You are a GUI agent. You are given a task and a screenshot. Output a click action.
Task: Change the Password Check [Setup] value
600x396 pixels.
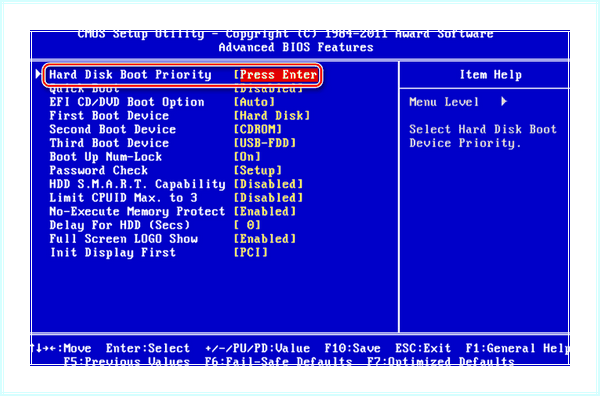click(258, 171)
